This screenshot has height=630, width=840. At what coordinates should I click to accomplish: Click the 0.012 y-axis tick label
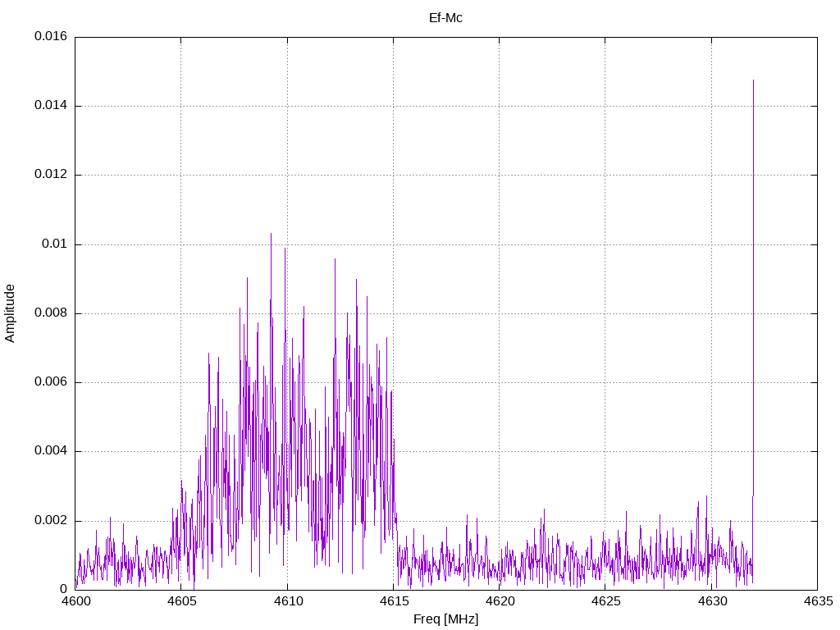51,175
